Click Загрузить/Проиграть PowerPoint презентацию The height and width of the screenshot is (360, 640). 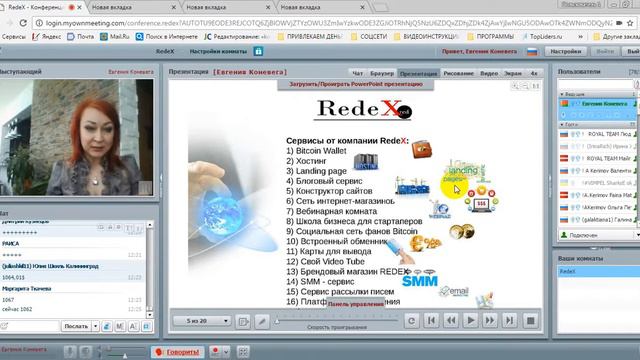pyautogui.click(x=356, y=84)
